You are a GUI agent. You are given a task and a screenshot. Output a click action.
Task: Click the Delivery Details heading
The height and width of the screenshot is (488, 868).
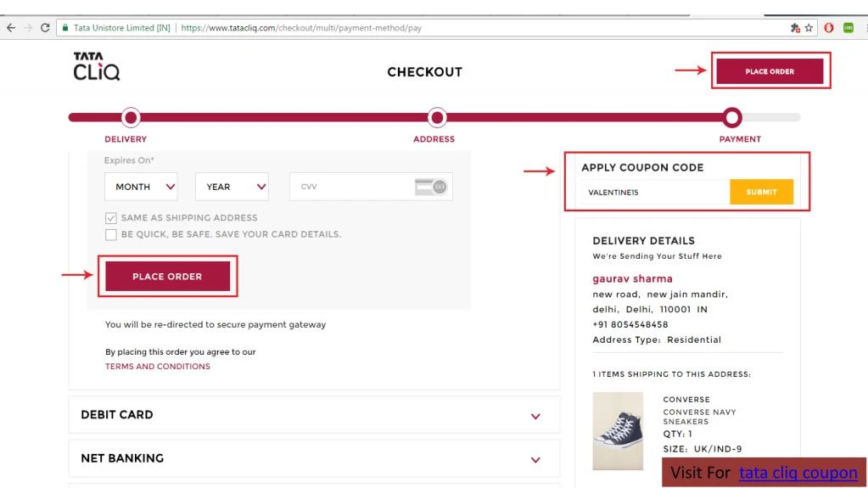click(x=644, y=241)
